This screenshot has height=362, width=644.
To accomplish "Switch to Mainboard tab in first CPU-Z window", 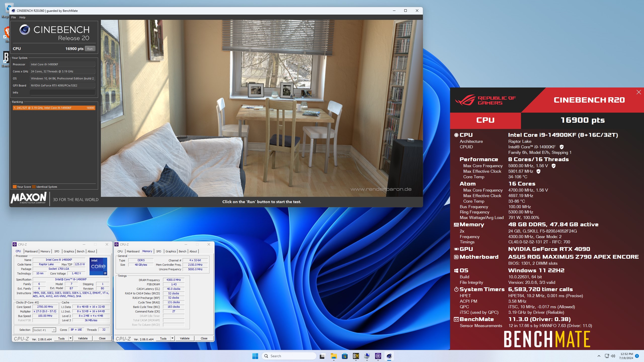I will (x=31, y=251).
